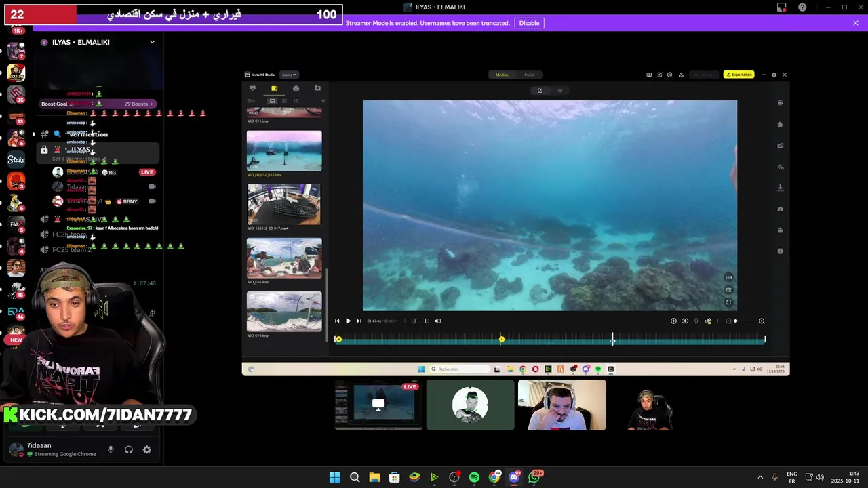The width and height of the screenshot is (868, 488).
Task: Open Discord user settings gear
Action: pyautogui.click(x=146, y=450)
